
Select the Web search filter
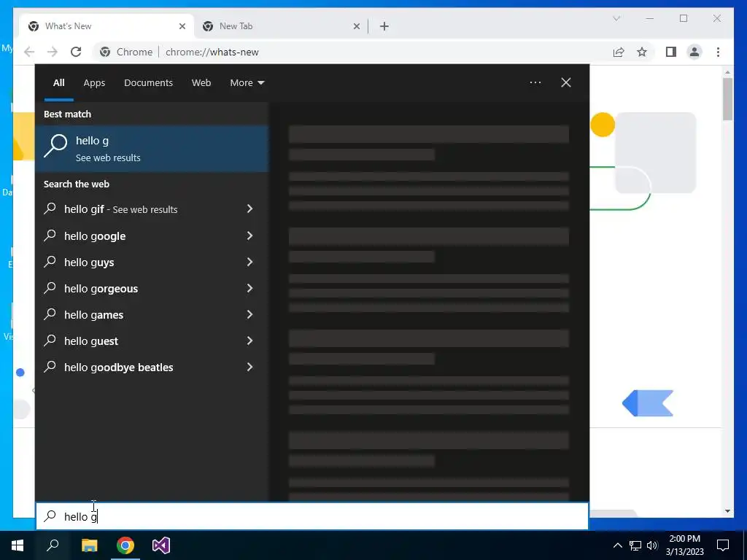coord(201,83)
